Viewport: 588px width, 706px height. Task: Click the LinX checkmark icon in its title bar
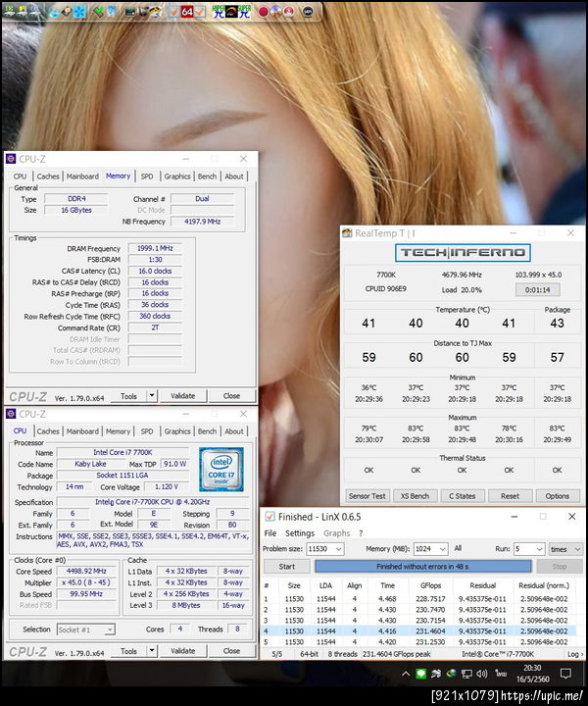pyautogui.click(x=269, y=517)
